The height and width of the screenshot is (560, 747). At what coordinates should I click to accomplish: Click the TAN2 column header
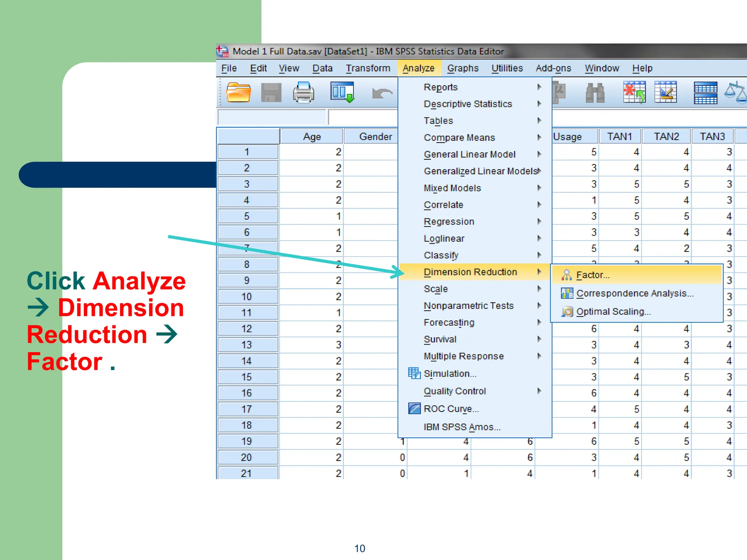click(x=666, y=136)
